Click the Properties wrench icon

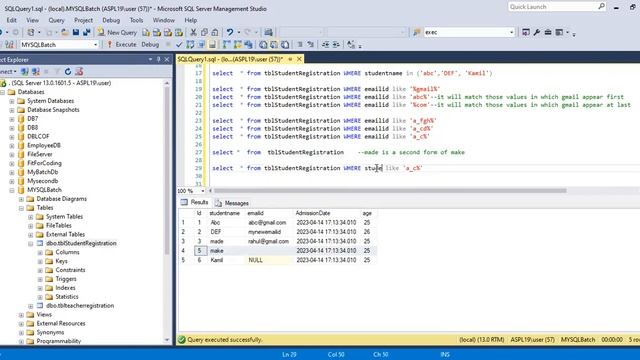click(x=537, y=32)
